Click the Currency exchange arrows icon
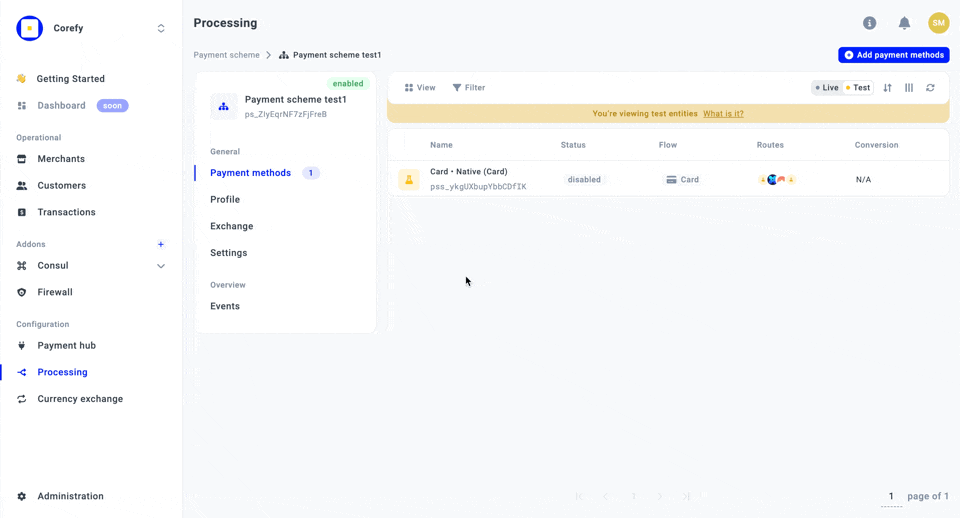 [22, 399]
